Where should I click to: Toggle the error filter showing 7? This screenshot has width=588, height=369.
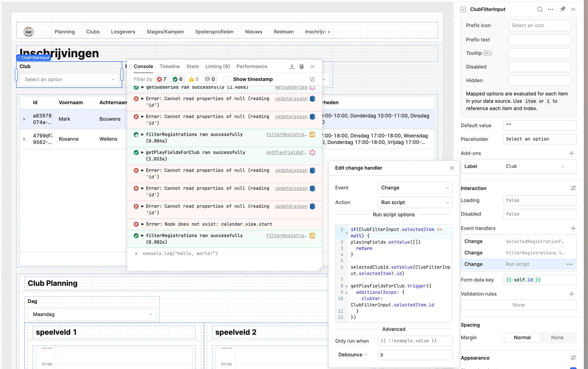pyautogui.click(x=161, y=79)
